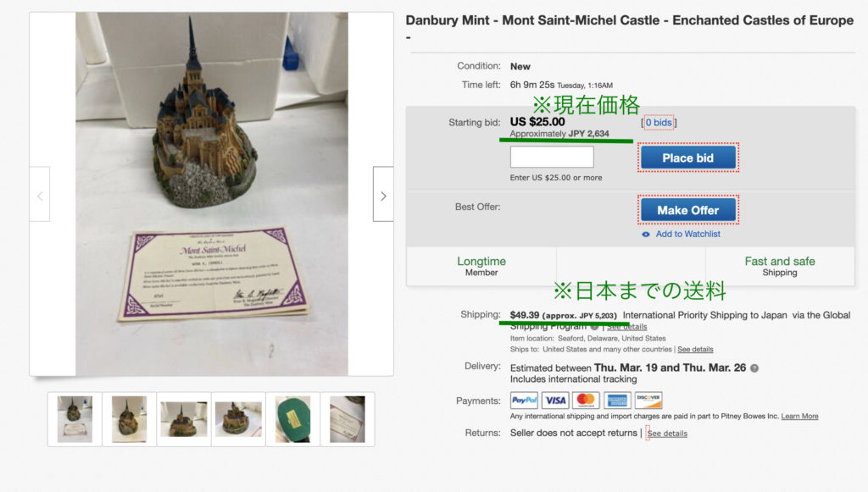Screen dimensions: 868x492
Task: Select the first thumbnail with castle and certificate
Action: [x=75, y=419]
